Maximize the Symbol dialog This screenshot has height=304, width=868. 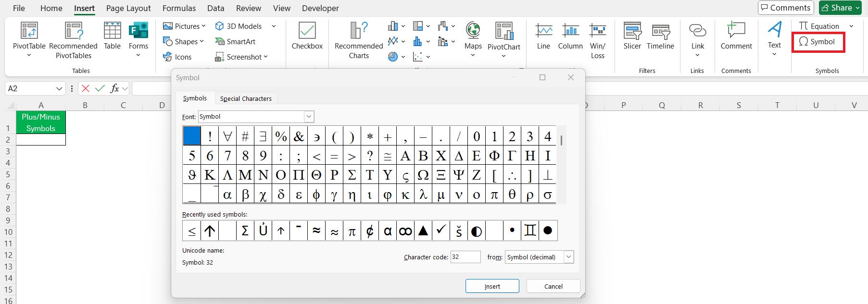click(x=542, y=77)
